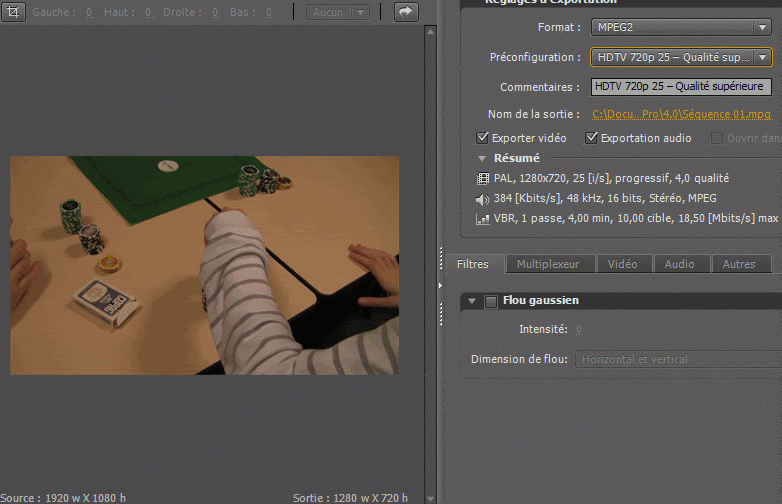This screenshot has height=504, width=782.
Task: Uncheck Exportation audio checkbox
Action: pos(591,138)
